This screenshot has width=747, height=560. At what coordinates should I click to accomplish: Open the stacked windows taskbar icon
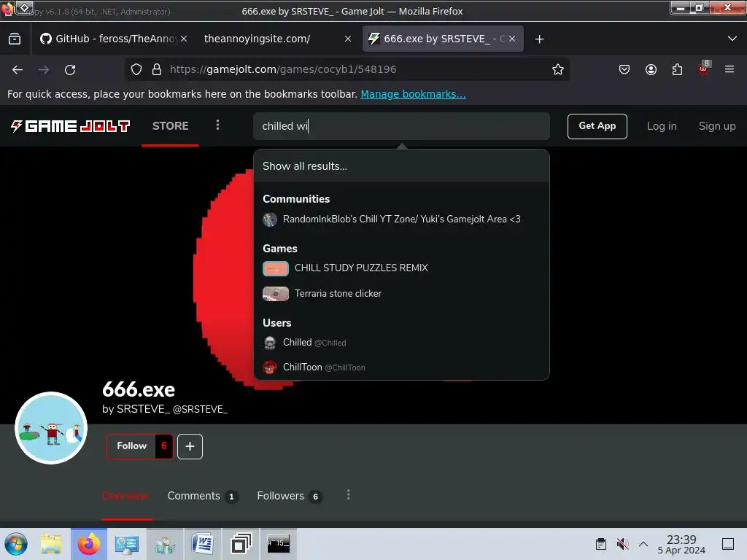(241, 544)
